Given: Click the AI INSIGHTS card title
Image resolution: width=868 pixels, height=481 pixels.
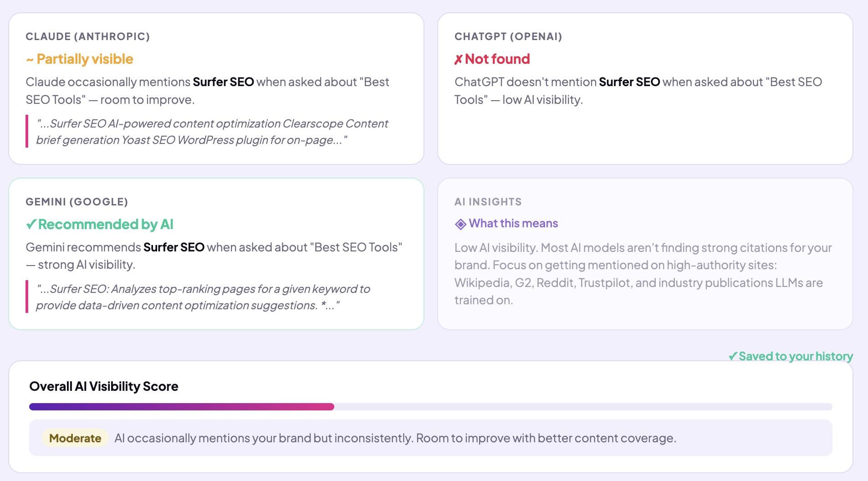Looking at the screenshot, I should click(488, 202).
